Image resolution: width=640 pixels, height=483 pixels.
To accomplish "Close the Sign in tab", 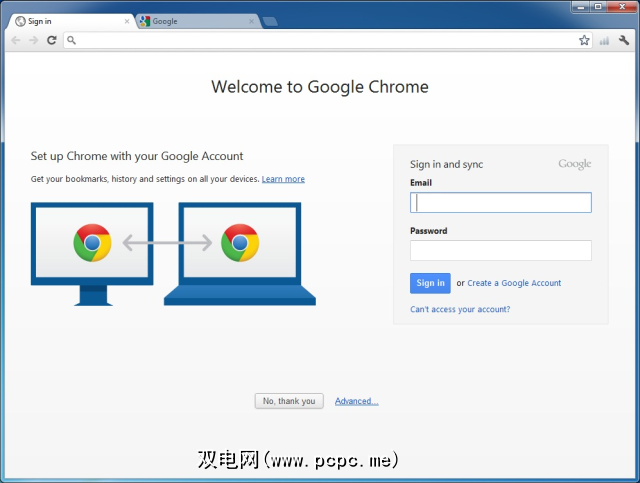I will pos(127,21).
